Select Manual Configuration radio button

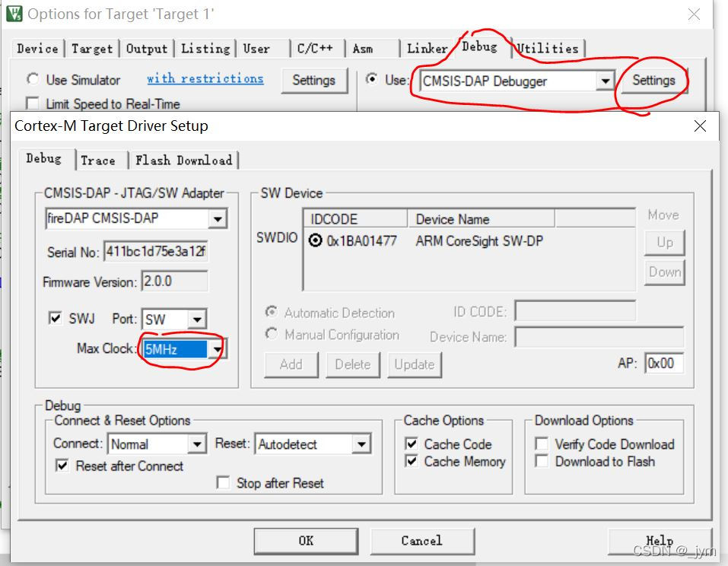click(x=272, y=334)
